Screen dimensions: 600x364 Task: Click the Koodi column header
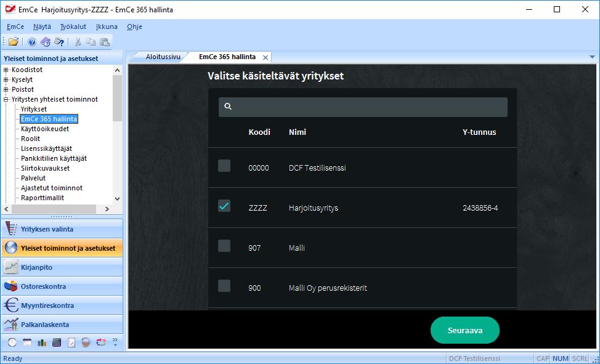pyautogui.click(x=259, y=132)
